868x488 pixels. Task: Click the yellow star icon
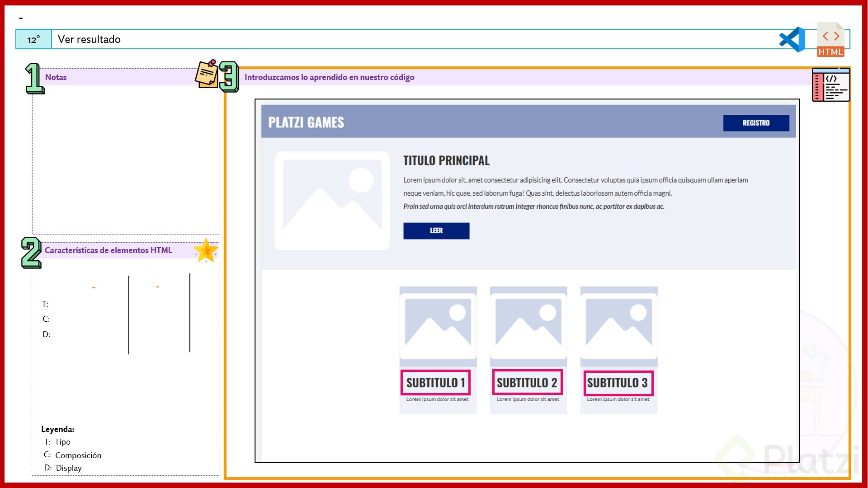(x=206, y=250)
